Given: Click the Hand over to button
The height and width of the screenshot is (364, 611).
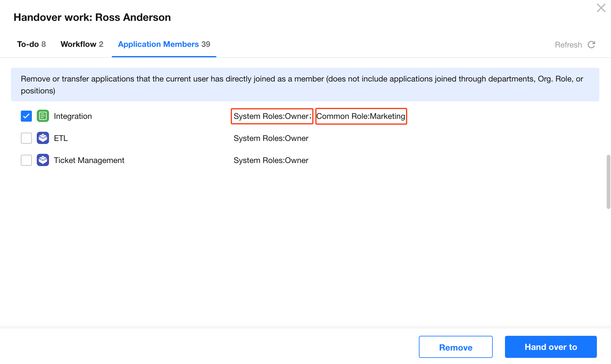Looking at the screenshot, I should click(551, 347).
